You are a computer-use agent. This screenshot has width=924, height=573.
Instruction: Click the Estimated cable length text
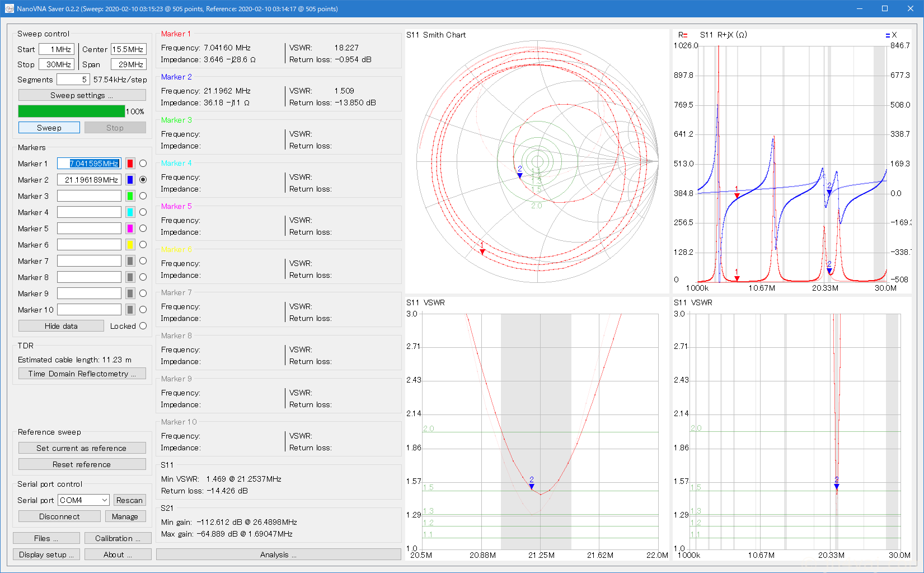74,360
